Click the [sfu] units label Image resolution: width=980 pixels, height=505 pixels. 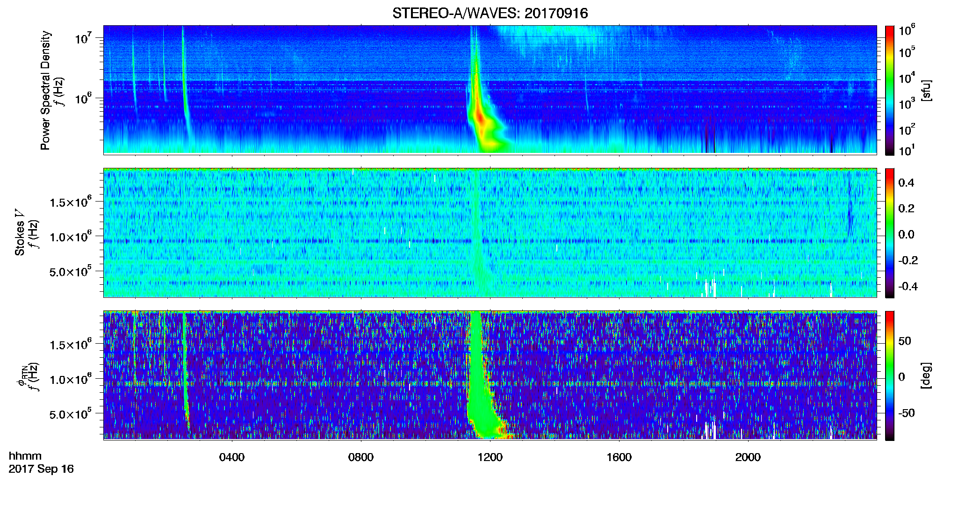[926, 90]
